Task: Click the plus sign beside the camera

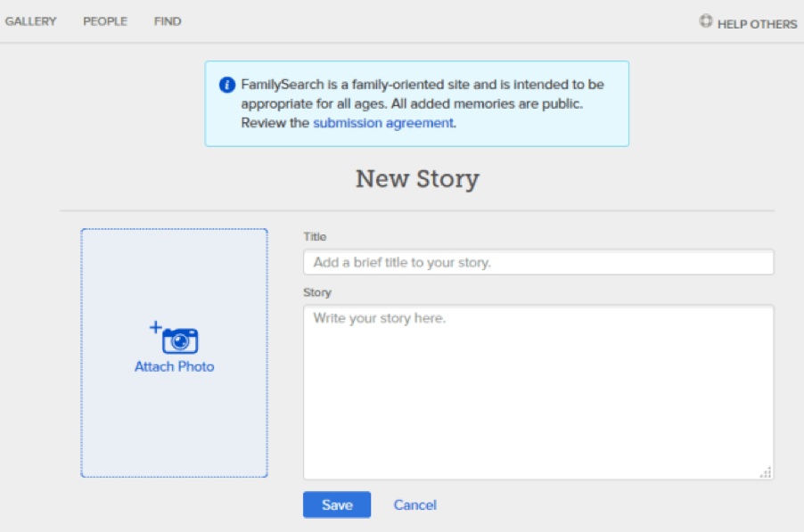Action: pyautogui.click(x=156, y=327)
